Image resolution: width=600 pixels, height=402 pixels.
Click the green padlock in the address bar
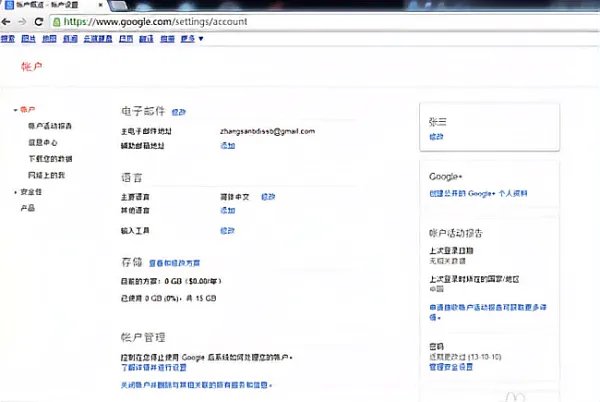(57, 22)
